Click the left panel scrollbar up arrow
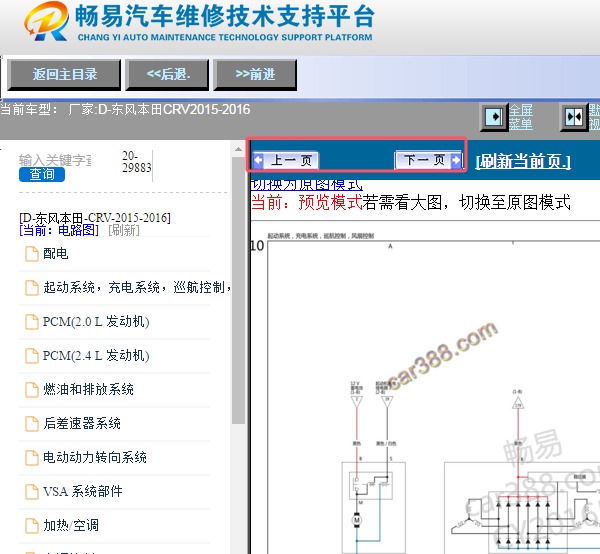The height and width of the screenshot is (554, 600). click(x=238, y=149)
